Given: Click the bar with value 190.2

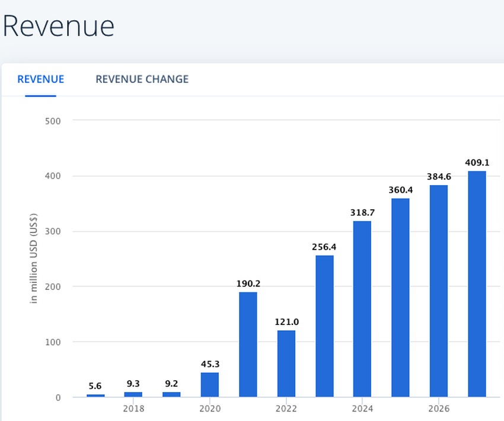Looking at the screenshot, I should click(x=248, y=344).
